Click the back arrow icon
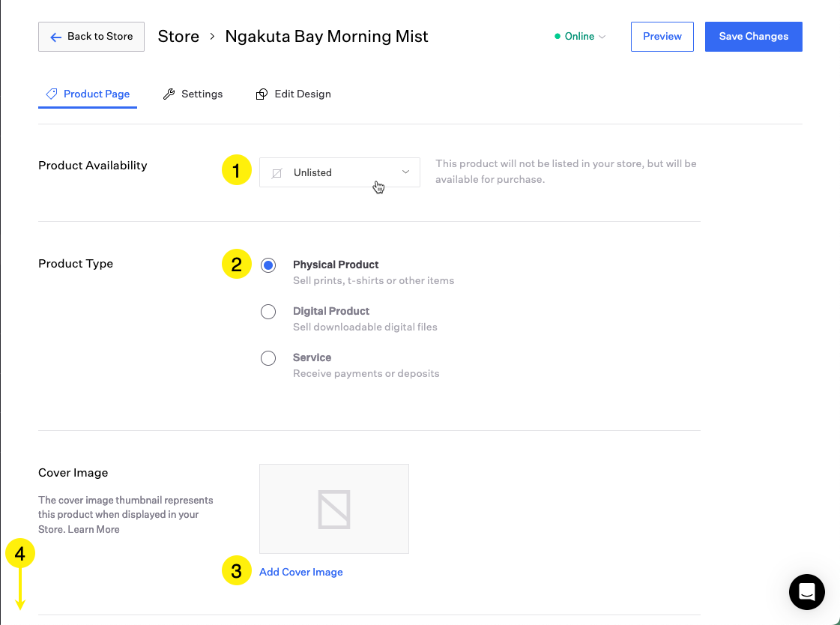This screenshot has width=840, height=625. pyautogui.click(x=55, y=37)
